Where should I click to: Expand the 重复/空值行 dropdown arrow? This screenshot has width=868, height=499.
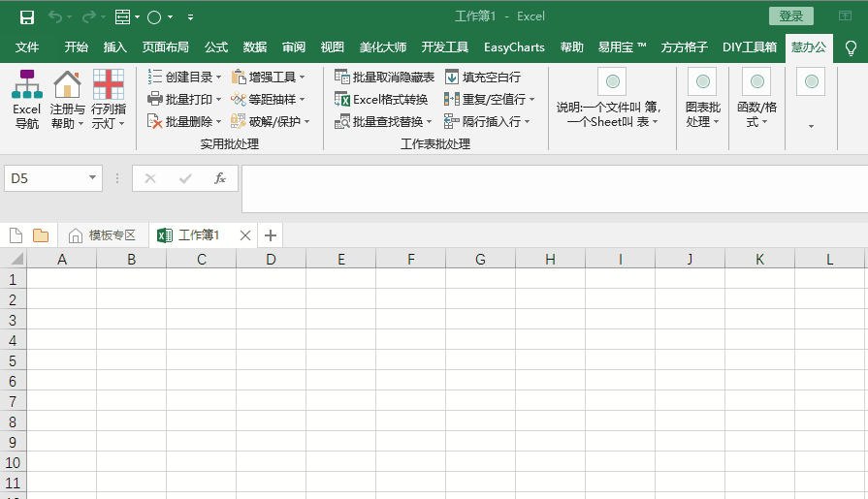point(532,99)
